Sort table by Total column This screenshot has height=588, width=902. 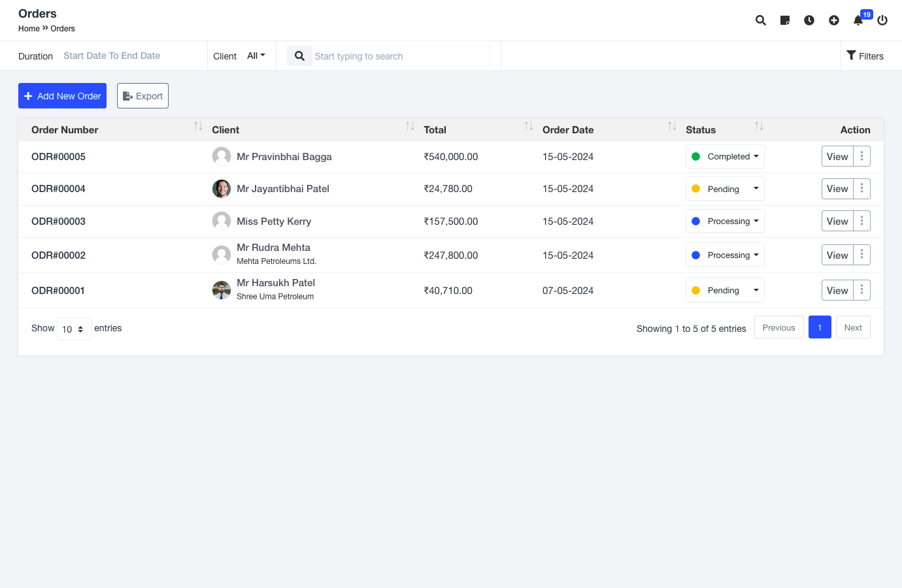[528, 126]
